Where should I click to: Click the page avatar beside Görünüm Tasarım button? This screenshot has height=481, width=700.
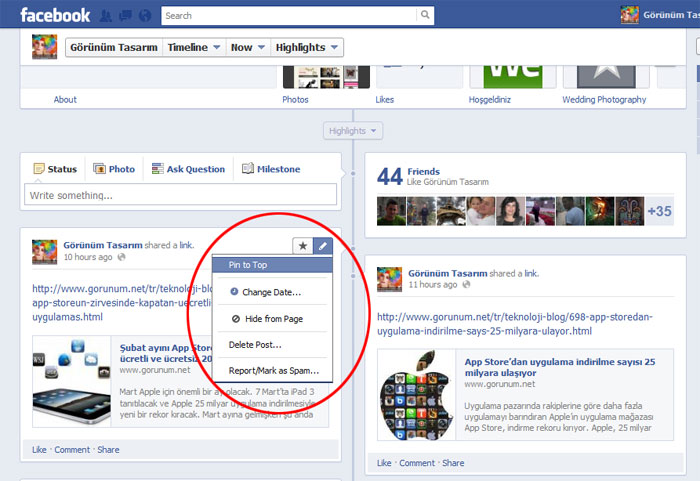pyautogui.click(x=44, y=46)
